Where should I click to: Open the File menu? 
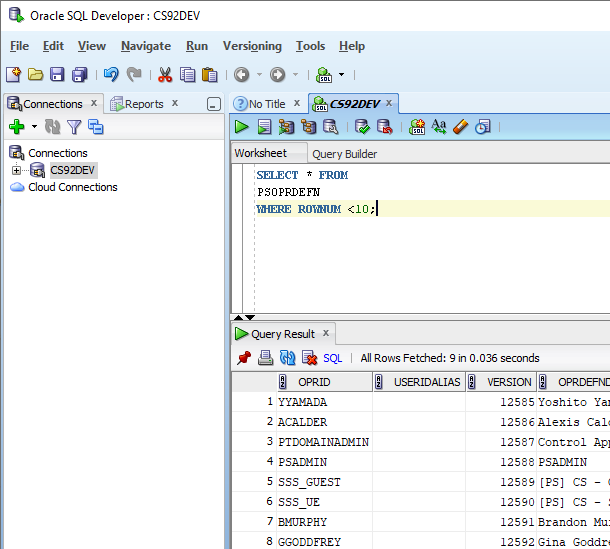(19, 46)
